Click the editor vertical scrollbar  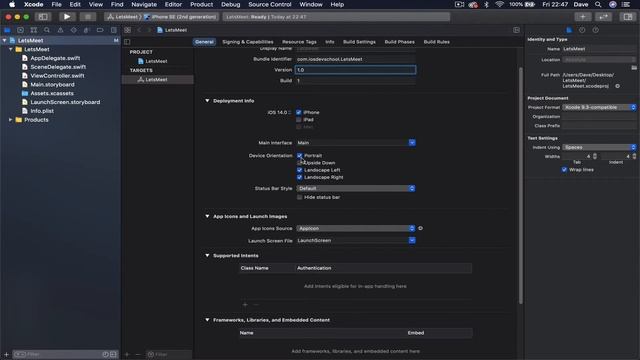(520, 186)
